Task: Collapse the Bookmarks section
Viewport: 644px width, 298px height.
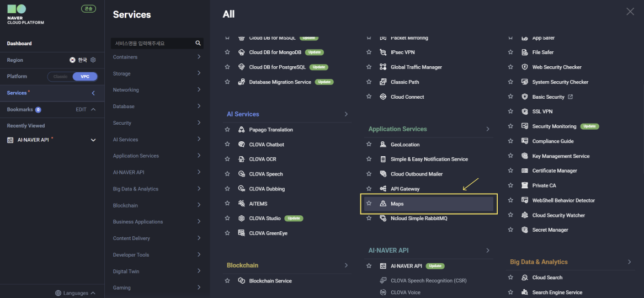Action: coord(93,110)
